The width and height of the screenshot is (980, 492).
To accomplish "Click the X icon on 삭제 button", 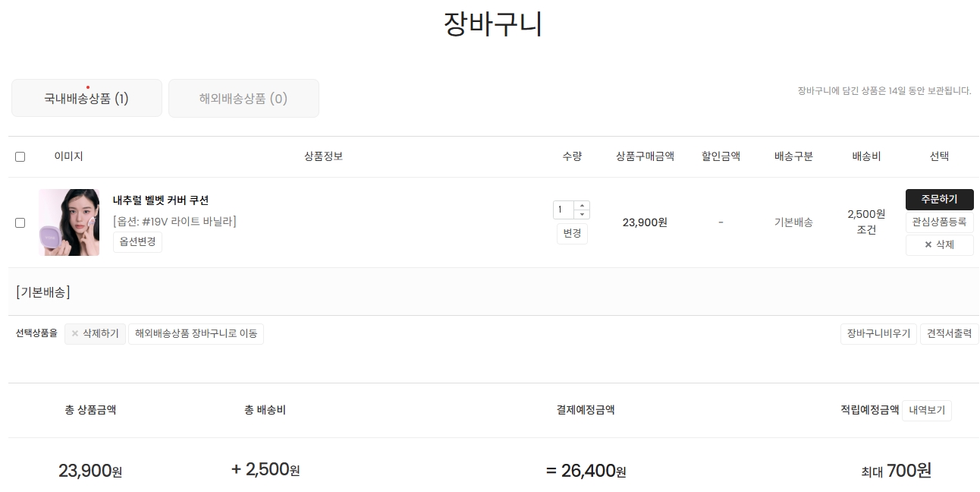I will [x=928, y=245].
